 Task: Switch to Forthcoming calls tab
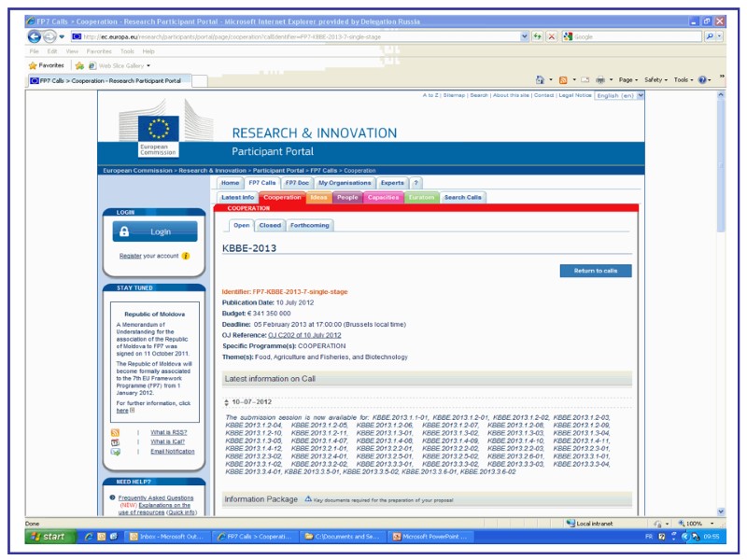point(310,225)
